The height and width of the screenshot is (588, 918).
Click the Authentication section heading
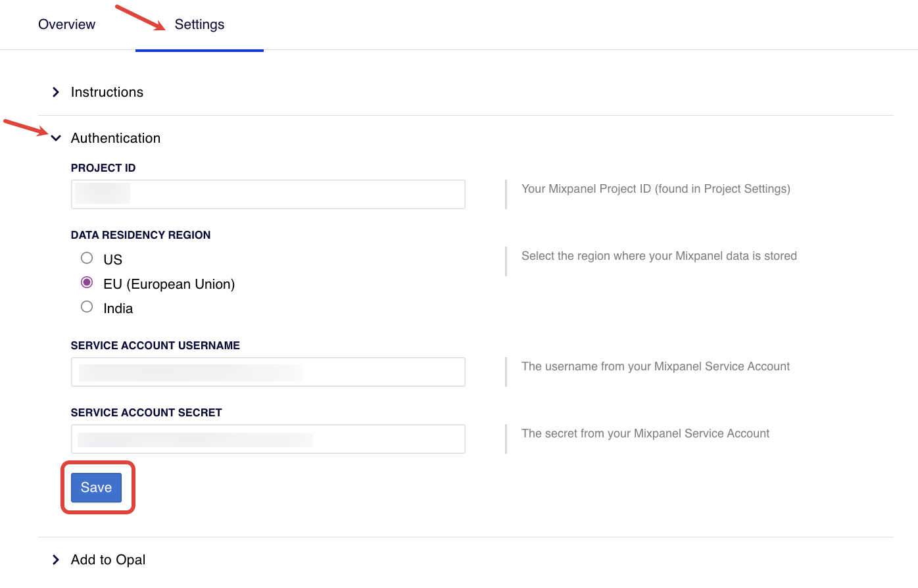point(116,138)
